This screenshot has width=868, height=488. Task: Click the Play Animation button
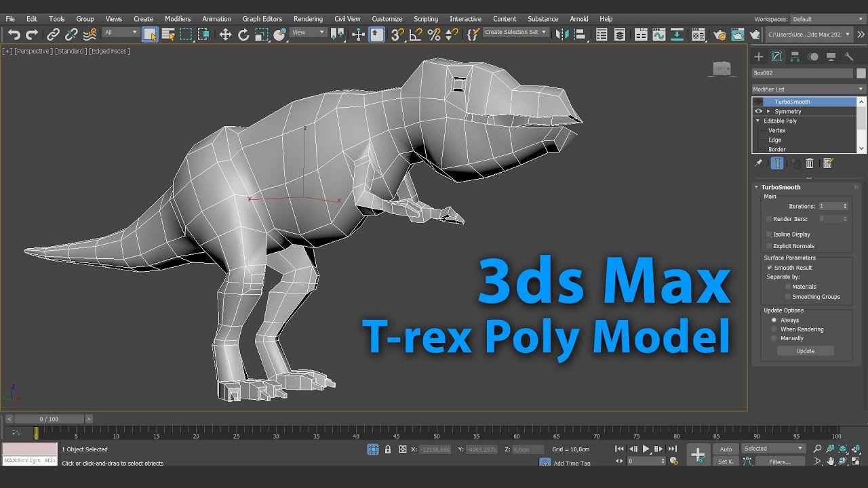click(646, 449)
